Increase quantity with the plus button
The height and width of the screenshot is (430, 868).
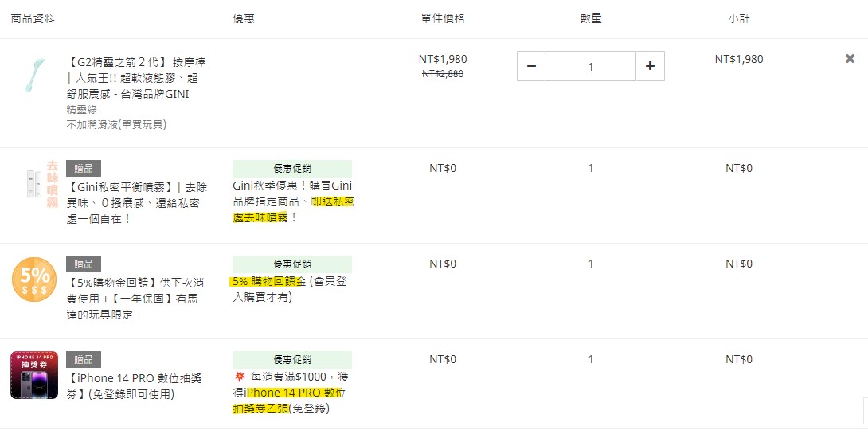[x=650, y=66]
